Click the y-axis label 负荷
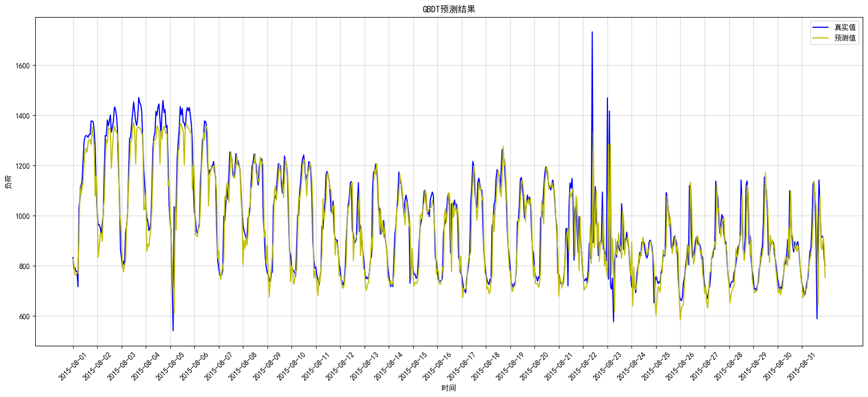Image resolution: width=868 pixels, height=397 pixels. (8, 182)
